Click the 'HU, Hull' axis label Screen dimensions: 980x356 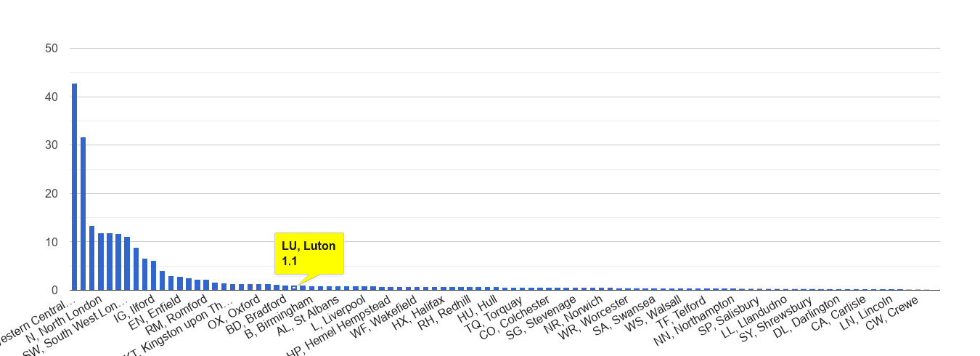pyautogui.click(x=478, y=308)
